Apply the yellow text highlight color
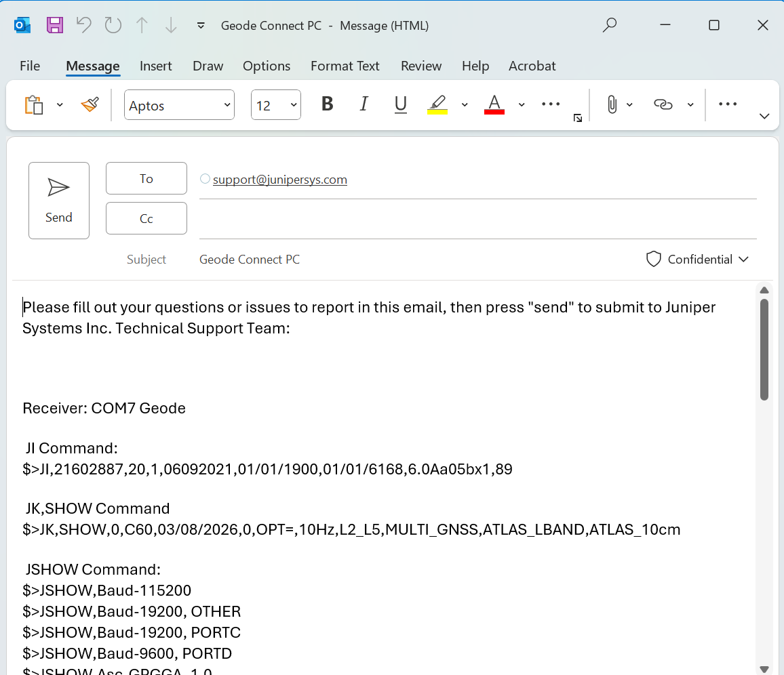 coord(437,104)
